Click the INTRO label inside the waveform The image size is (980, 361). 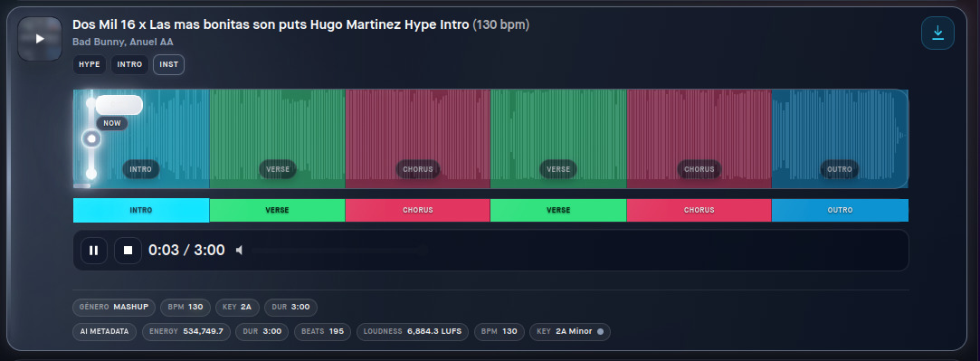point(140,169)
